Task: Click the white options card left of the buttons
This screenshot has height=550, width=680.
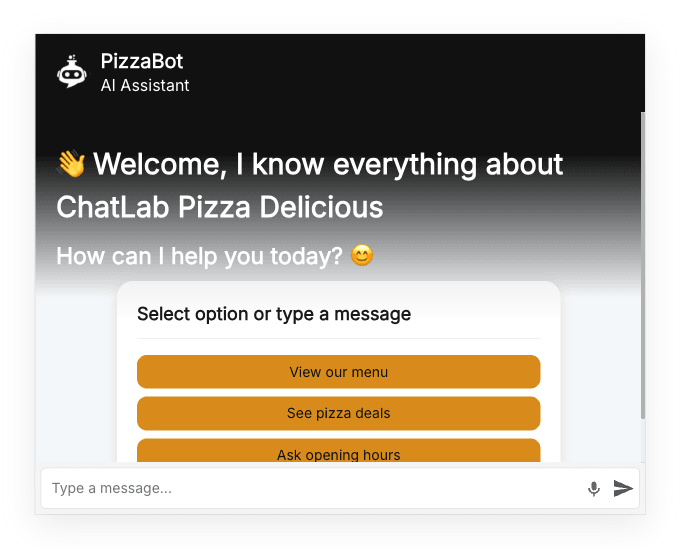Action: [127, 400]
